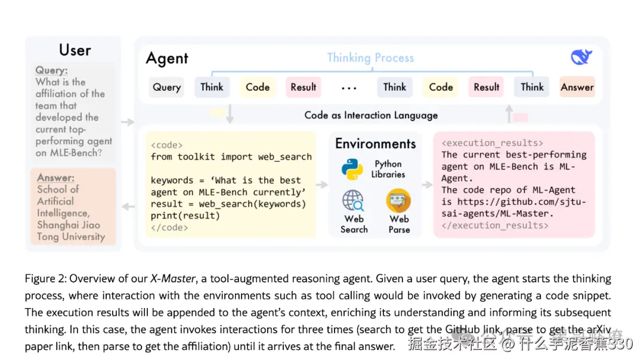This screenshot has width=644, height=363.
Task: Click 'from toolkit import web_search' line
Action: click(x=231, y=156)
